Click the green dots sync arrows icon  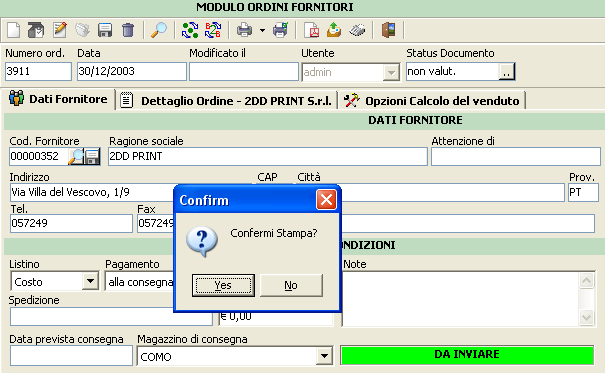pyautogui.click(x=190, y=30)
